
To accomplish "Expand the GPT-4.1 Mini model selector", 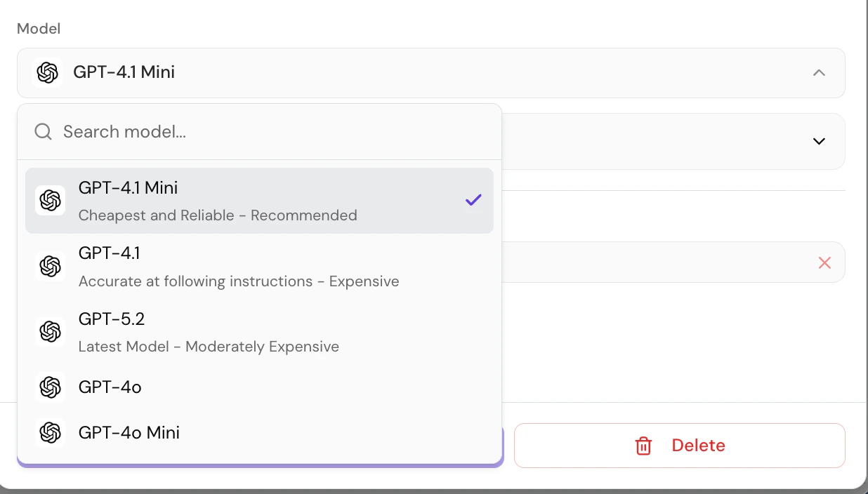I will (431, 72).
